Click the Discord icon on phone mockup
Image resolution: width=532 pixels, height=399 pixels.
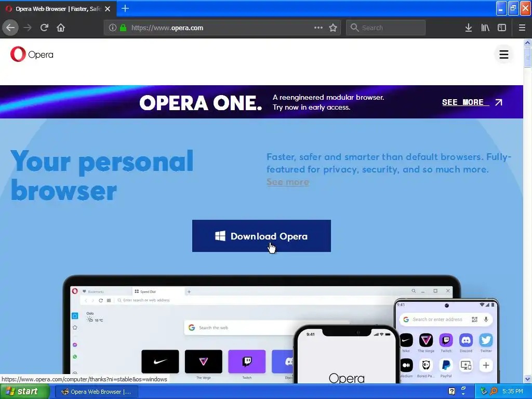[466, 340]
